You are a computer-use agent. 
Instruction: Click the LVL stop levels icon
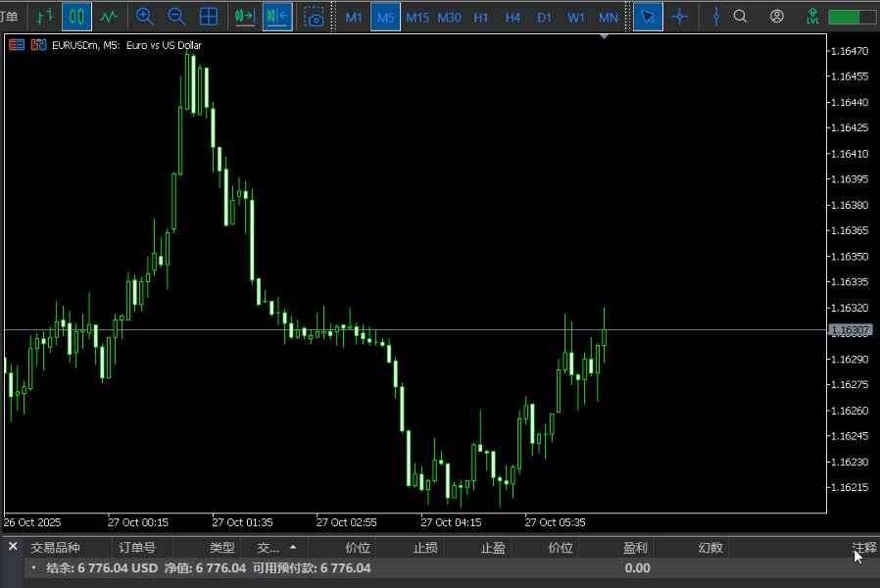(x=812, y=17)
